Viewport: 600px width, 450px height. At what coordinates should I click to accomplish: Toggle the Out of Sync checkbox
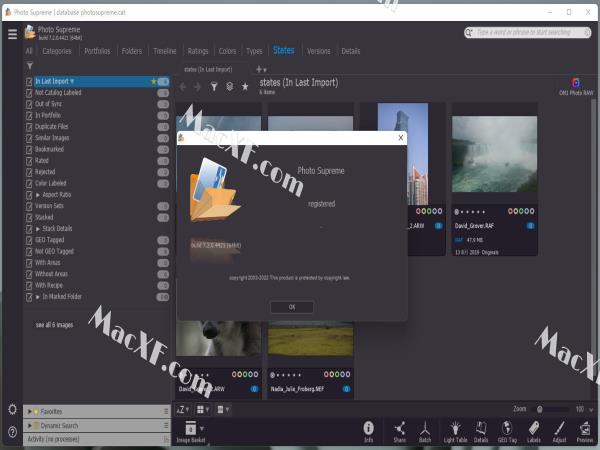[x=29, y=104]
